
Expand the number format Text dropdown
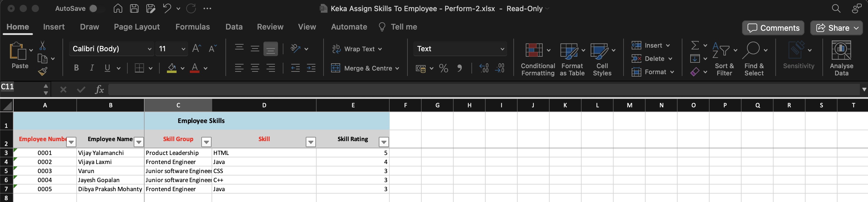[x=502, y=49]
